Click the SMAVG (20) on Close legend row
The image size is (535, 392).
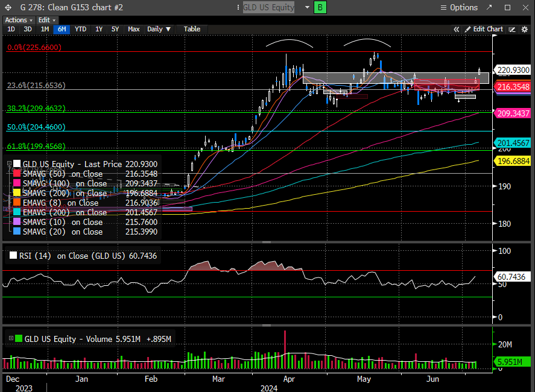85,232
